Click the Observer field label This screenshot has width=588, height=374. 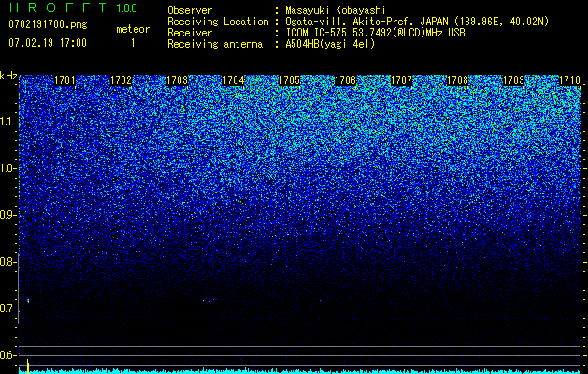(190, 10)
